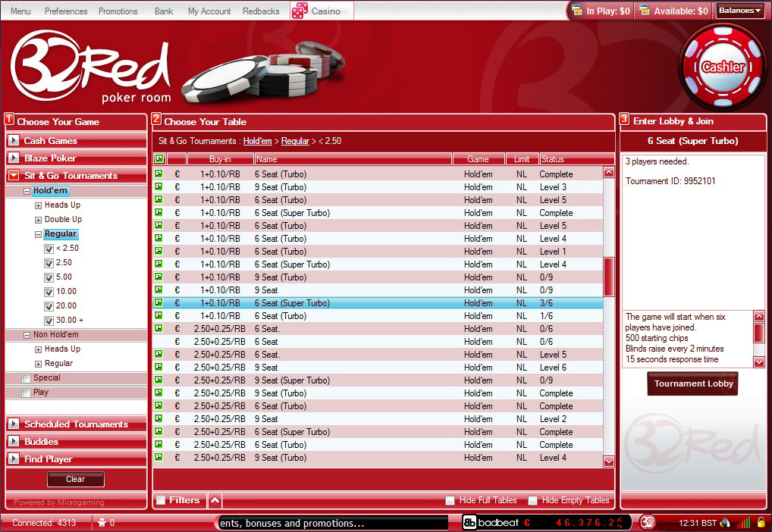Tick the Special checkbox
The height and width of the screenshot is (532, 772).
tap(27, 378)
